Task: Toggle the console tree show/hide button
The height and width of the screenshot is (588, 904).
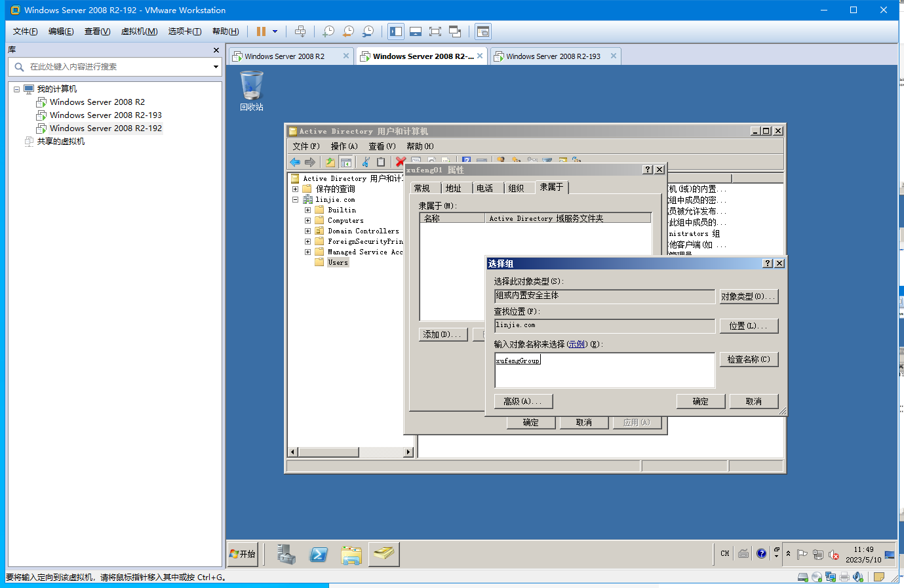Action: (x=346, y=162)
